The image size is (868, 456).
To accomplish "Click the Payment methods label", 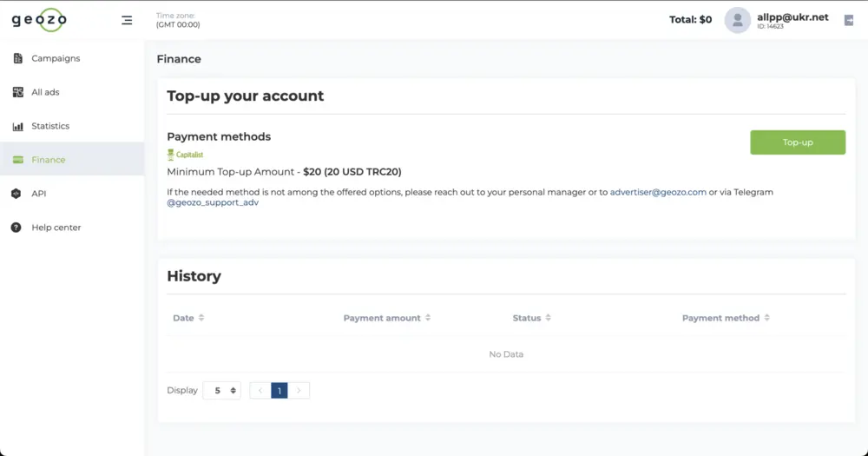I will point(219,137).
